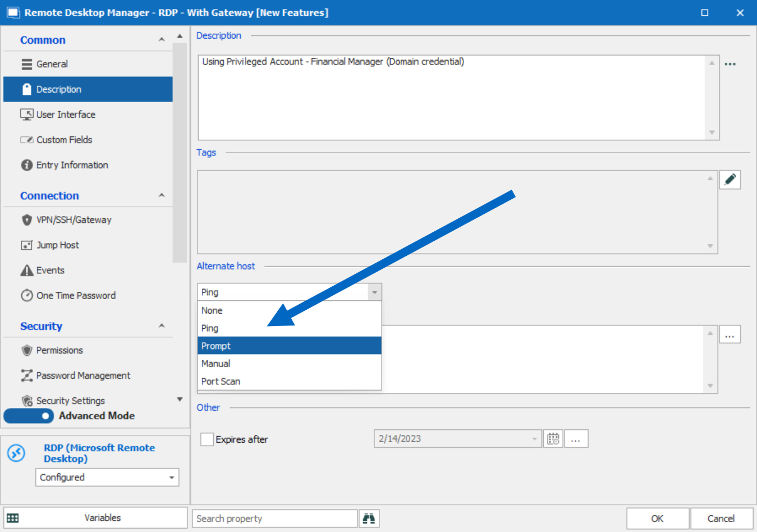Open Entry Information page
This screenshot has height=532, width=757.
72,165
